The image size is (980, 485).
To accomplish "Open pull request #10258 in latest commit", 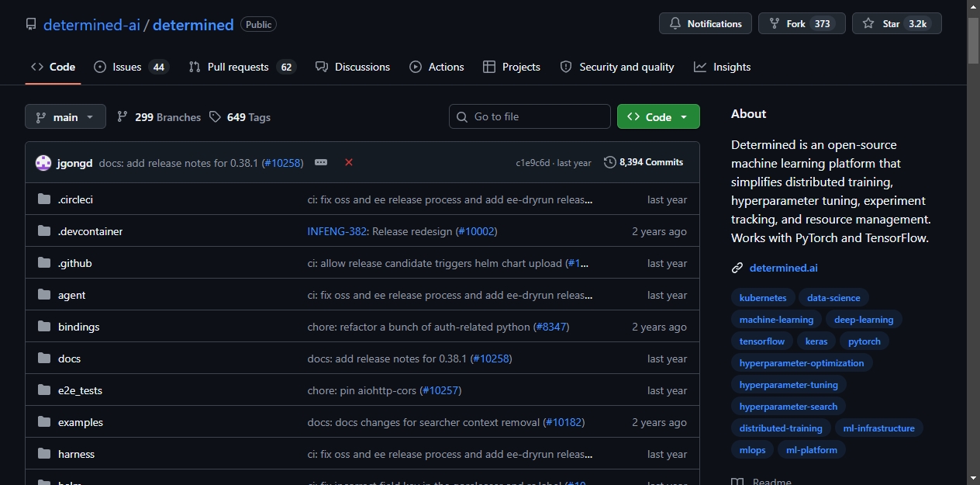I will coord(282,163).
